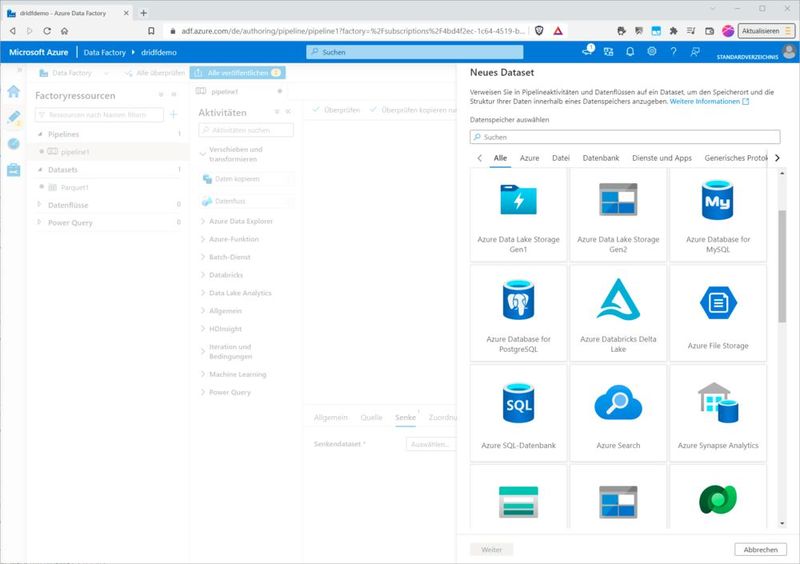Click dataset list vertical scrollbar thumb
The width and height of the screenshot is (800, 564).
point(782,266)
